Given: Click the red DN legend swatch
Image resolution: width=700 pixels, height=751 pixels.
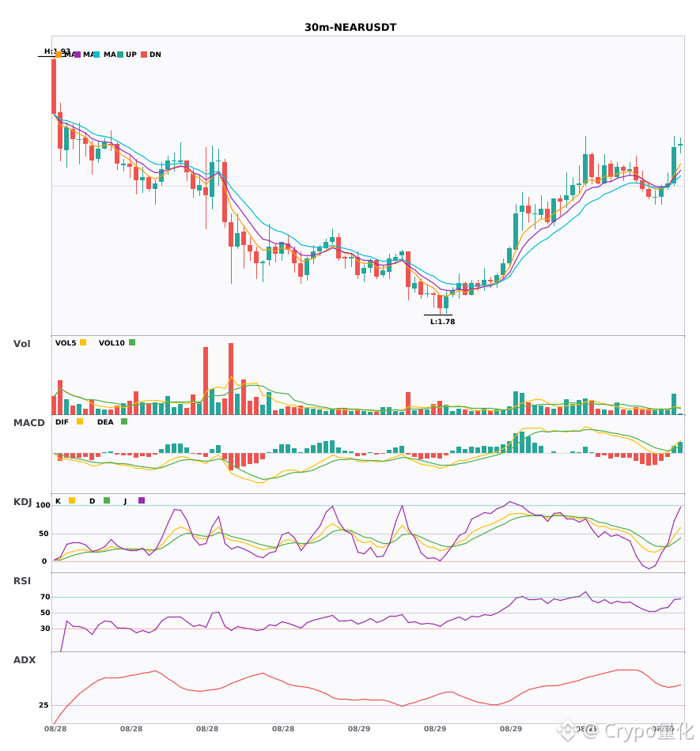Looking at the screenshot, I should (144, 55).
